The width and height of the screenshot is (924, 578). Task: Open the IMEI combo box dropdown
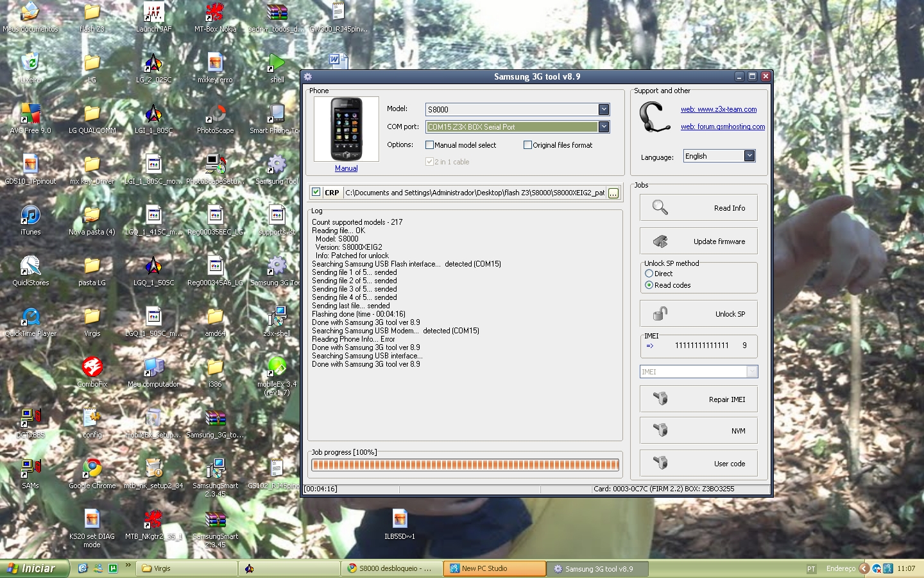tap(752, 372)
